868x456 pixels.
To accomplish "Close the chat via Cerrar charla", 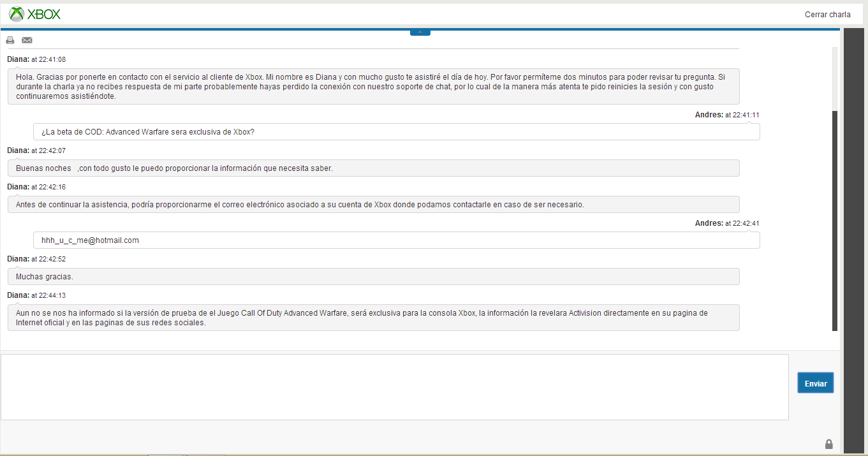I will [828, 14].
